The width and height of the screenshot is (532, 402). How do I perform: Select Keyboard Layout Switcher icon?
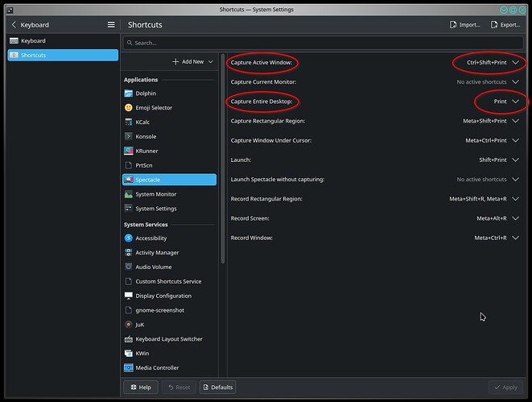(128, 339)
